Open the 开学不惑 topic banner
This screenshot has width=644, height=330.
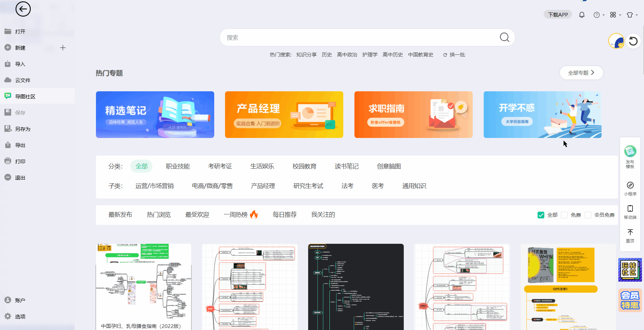click(x=543, y=115)
